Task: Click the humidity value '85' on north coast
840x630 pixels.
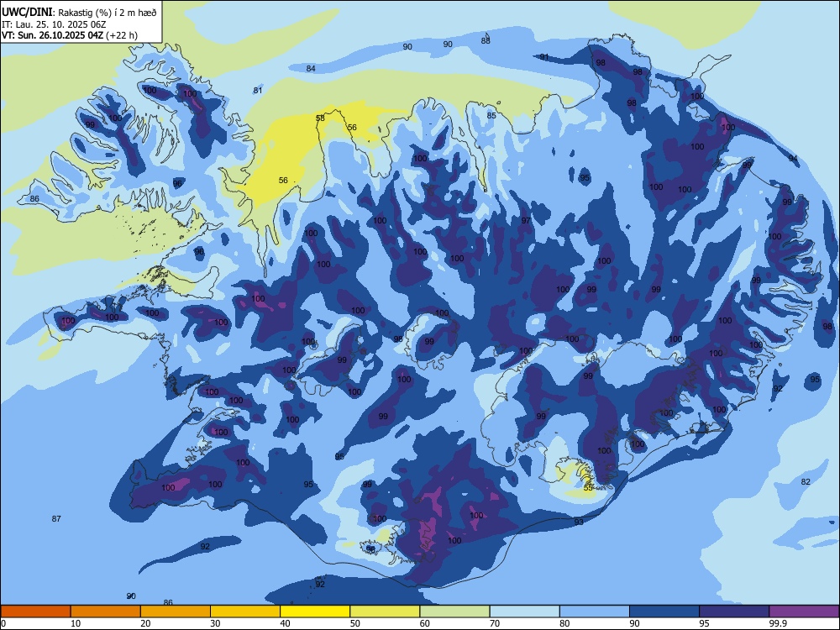Action: pyautogui.click(x=491, y=115)
